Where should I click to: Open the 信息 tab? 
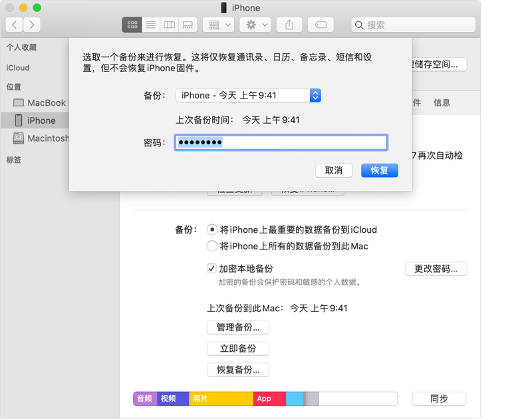tap(442, 102)
